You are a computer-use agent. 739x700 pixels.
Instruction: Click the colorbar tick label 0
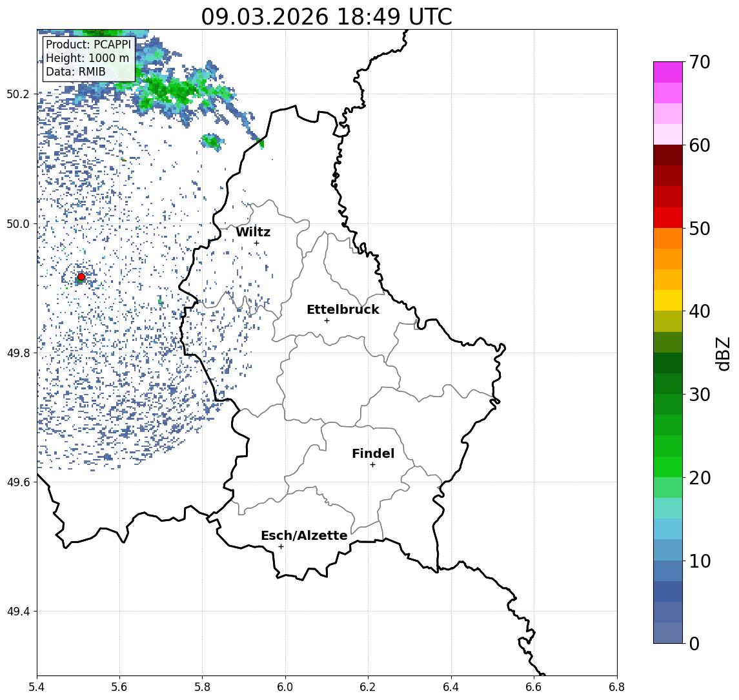pos(694,643)
